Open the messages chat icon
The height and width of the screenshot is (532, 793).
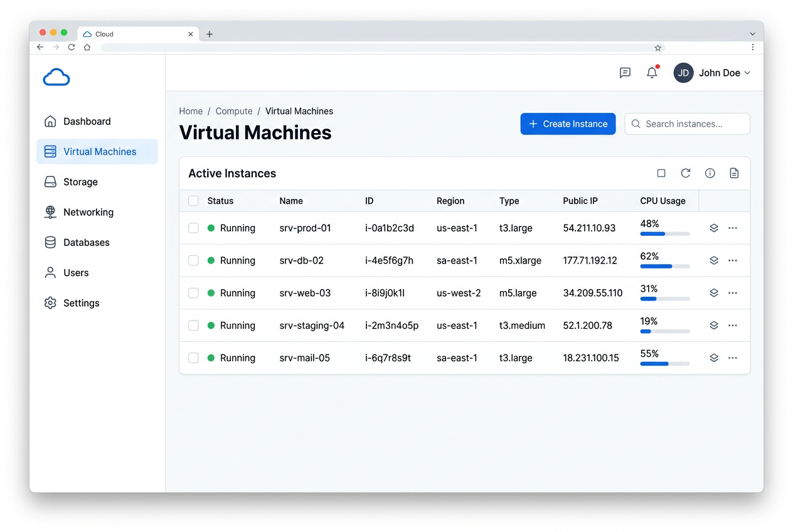pyautogui.click(x=625, y=73)
